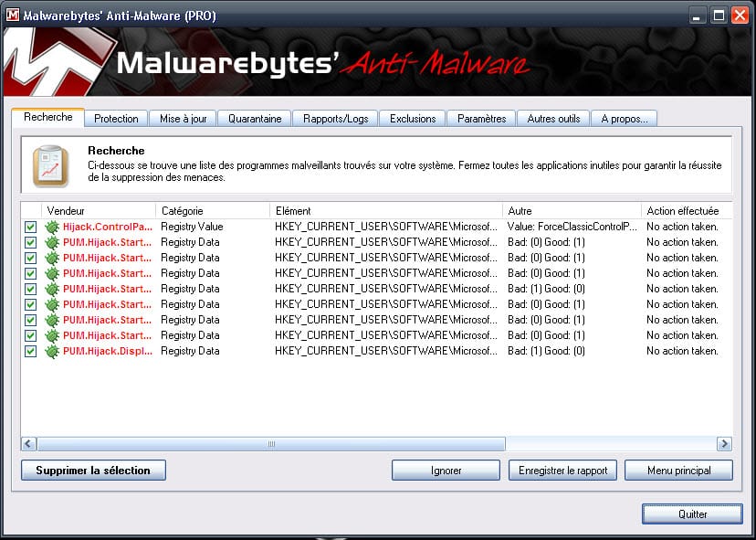The image size is (756, 540).
Task: Click the Action effectuée column header
Action: [x=687, y=211]
